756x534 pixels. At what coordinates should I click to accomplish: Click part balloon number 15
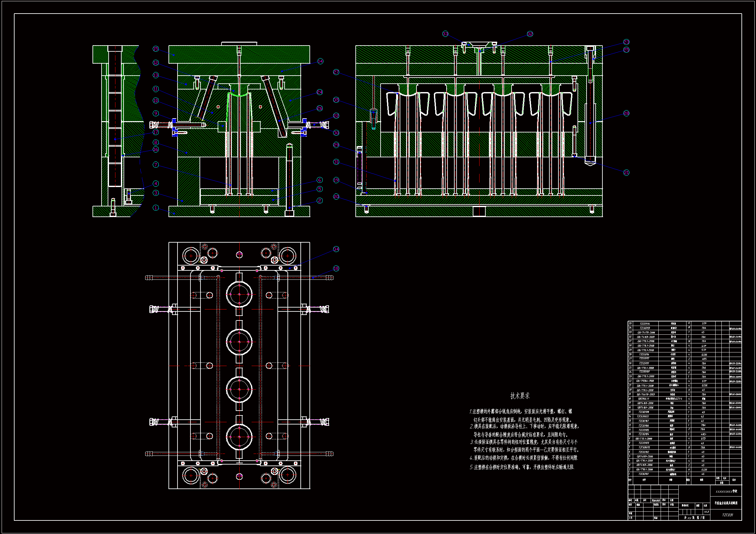[156, 49]
